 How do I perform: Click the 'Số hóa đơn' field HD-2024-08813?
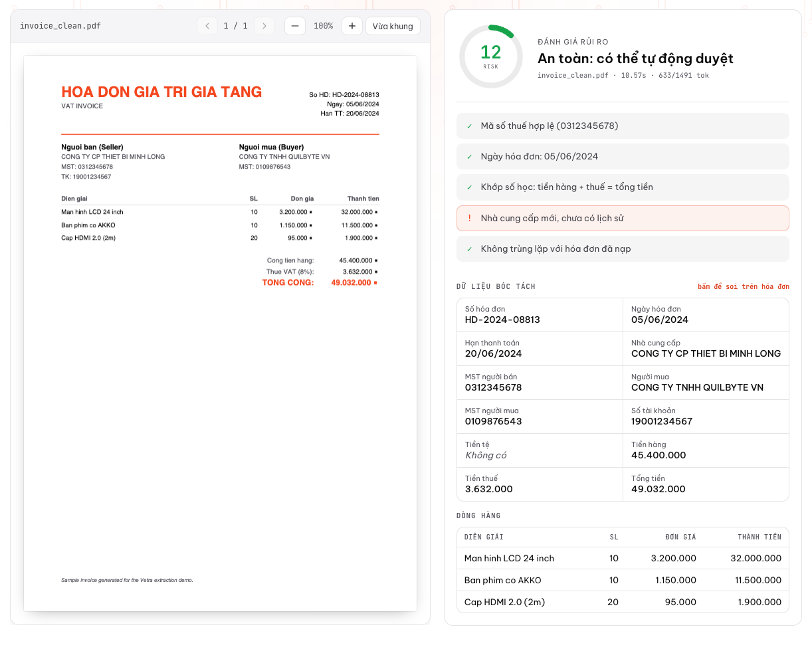tap(540, 315)
